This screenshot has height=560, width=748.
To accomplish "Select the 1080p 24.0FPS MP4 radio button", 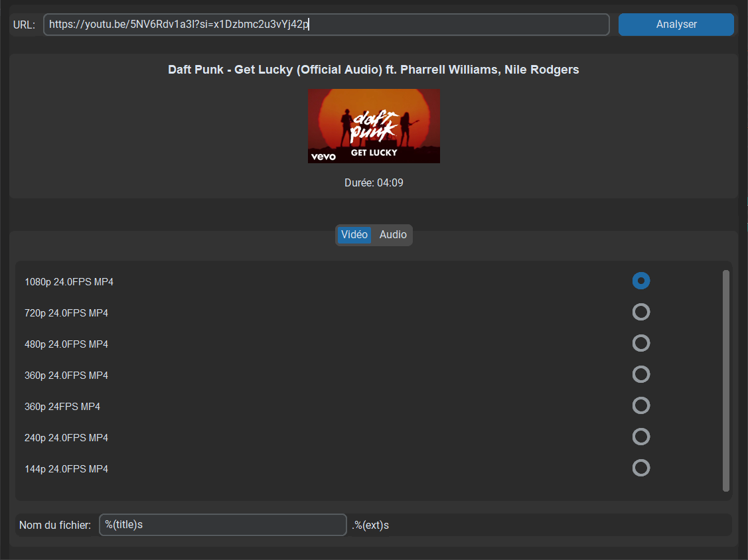I will click(x=641, y=281).
